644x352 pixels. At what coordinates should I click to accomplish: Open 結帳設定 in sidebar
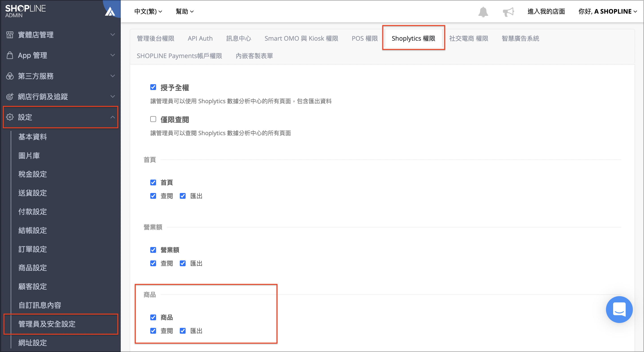pyautogui.click(x=32, y=230)
